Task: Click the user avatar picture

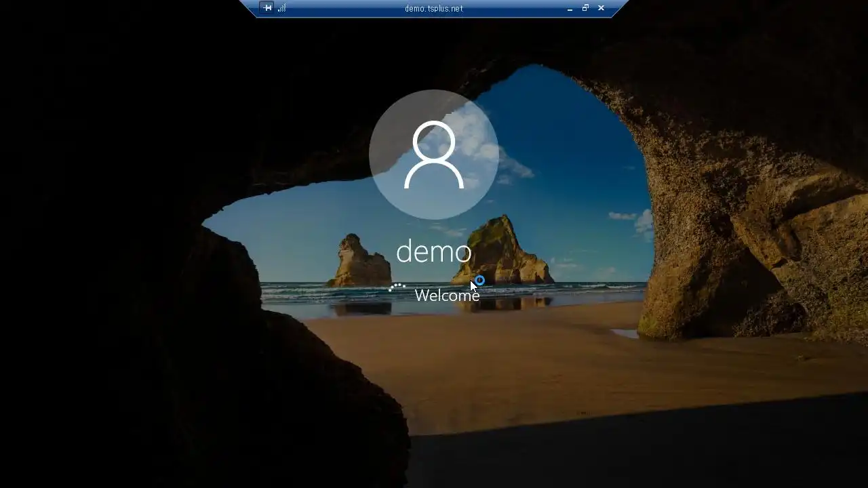Action: [434, 155]
